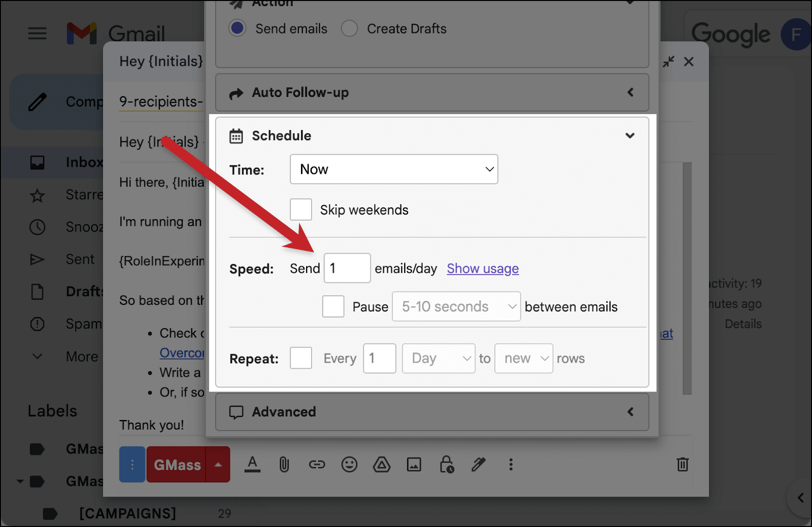The width and height of the screenshot is (812, 527).
Task: Enable Pause between emails checkbox
Action: click(x=333, y=306)
